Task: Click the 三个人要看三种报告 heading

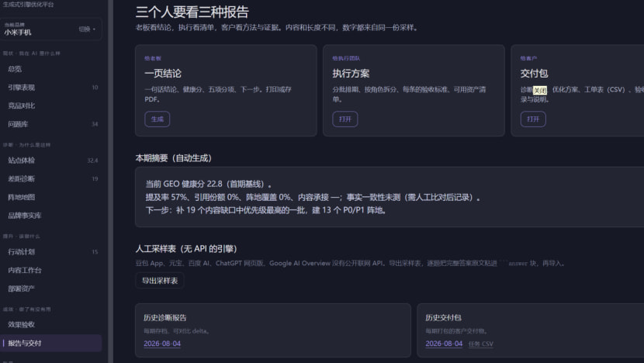Action: pos(192,12)
